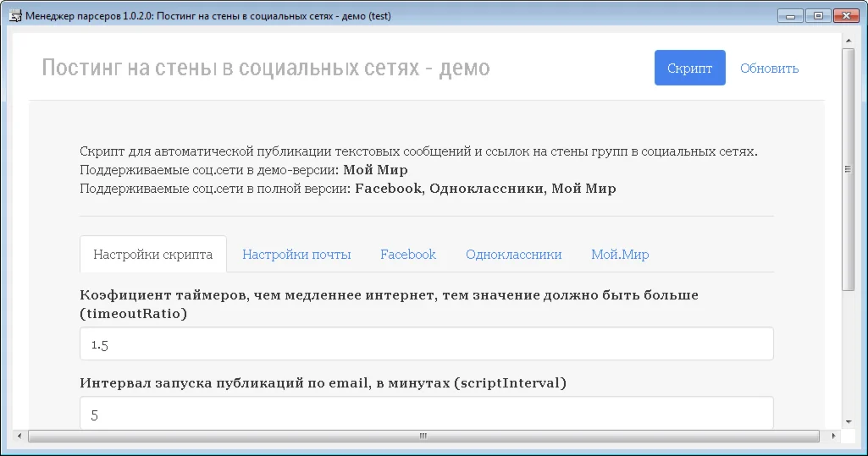
Task: Click the scriptInterval input field with 5
Action: click(426, 413)
